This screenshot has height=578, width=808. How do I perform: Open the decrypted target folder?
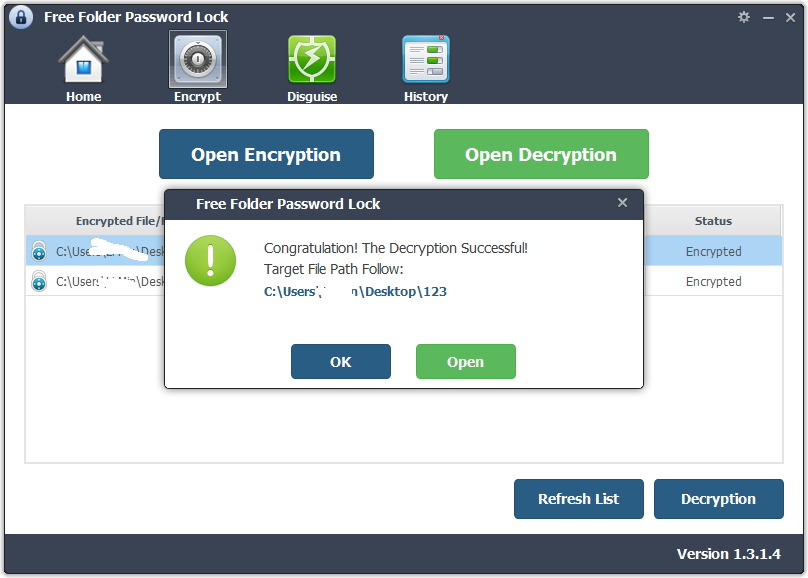tap(466, 362)
